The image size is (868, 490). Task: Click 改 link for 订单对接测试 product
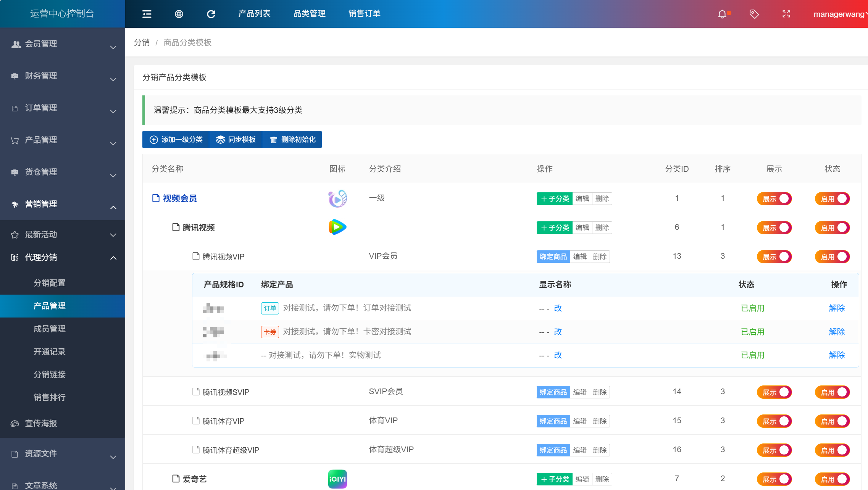pyautogui.click(x=558, y=308)
